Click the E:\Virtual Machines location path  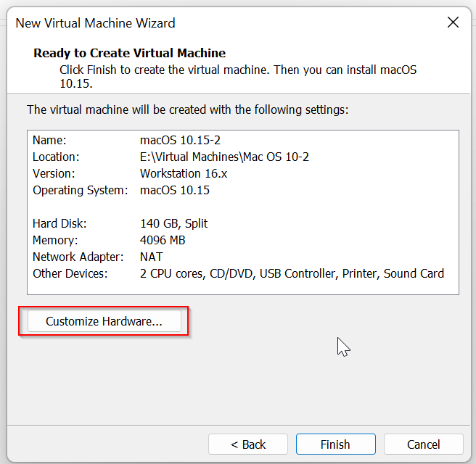coord(224,157)
